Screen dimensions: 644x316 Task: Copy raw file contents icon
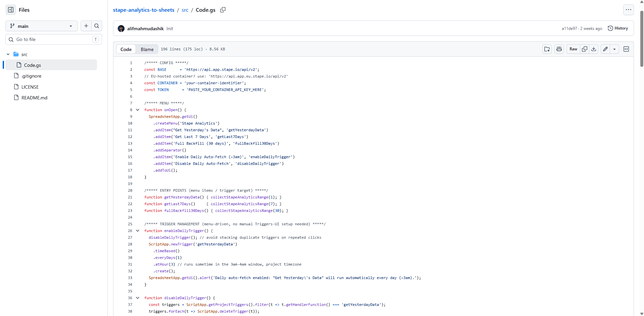point(585,49)
